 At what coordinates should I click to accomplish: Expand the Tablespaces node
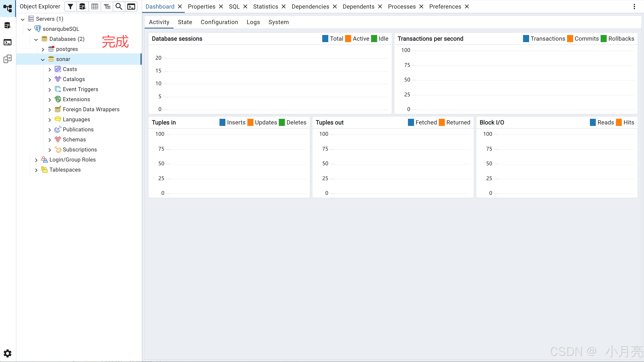point(36,170)
